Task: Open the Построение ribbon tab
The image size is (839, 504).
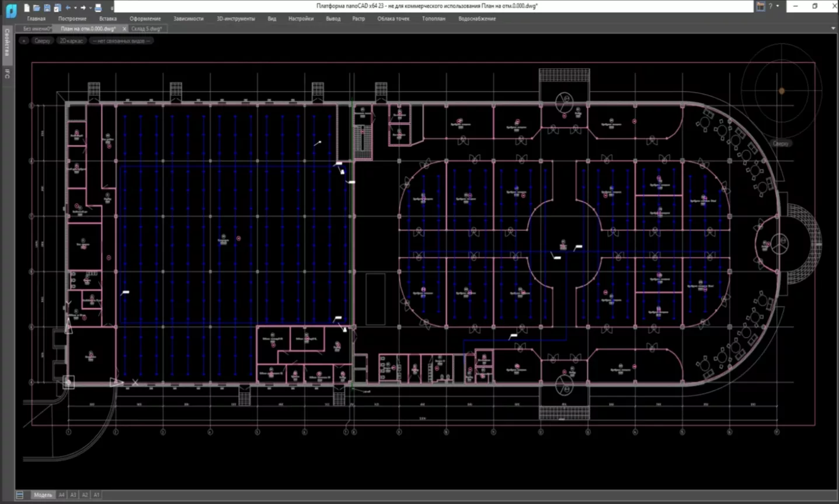Action: coord(72,19)
